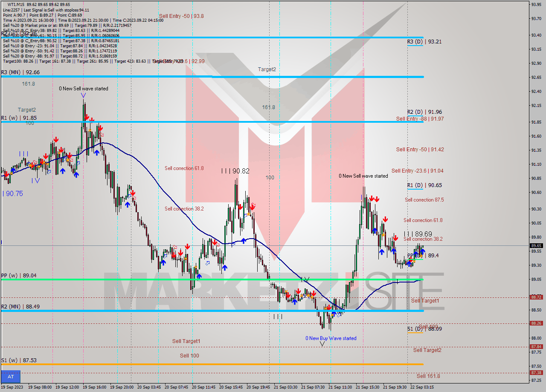Screen dimensions: 546x392
Task: Select the R3 (D) | 93.21 pivot label
Action: pyautogui.click(x=424, y=41)
